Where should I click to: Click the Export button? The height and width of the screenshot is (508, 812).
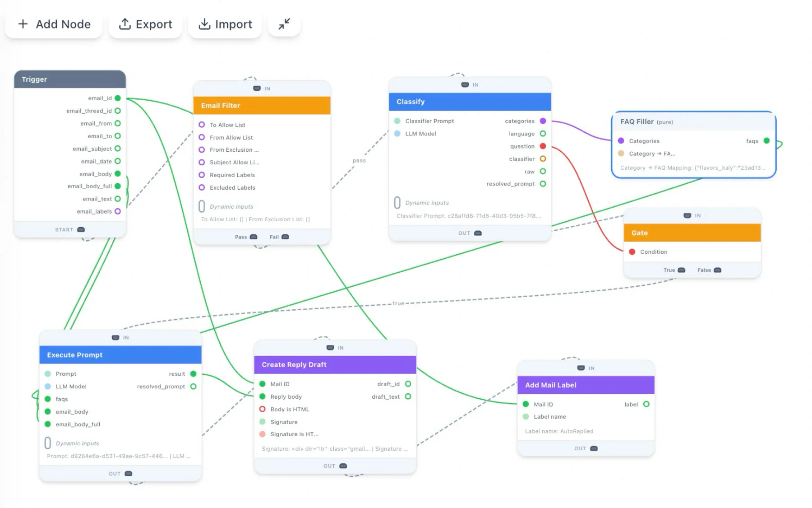pos(145,24)
